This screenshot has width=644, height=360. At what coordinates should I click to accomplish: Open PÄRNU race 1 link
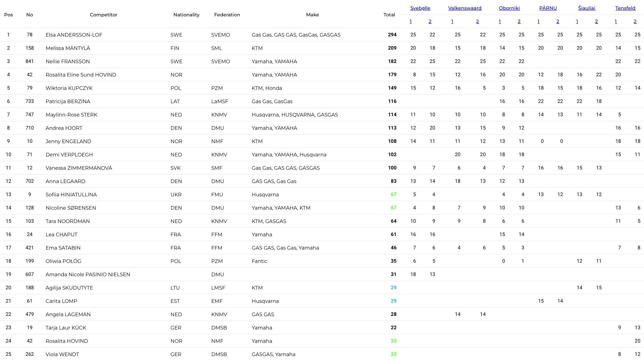click(538, 21)
